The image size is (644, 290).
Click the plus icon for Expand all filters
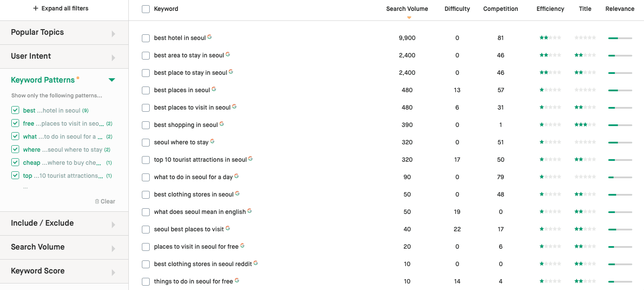[x=36, y=8]
